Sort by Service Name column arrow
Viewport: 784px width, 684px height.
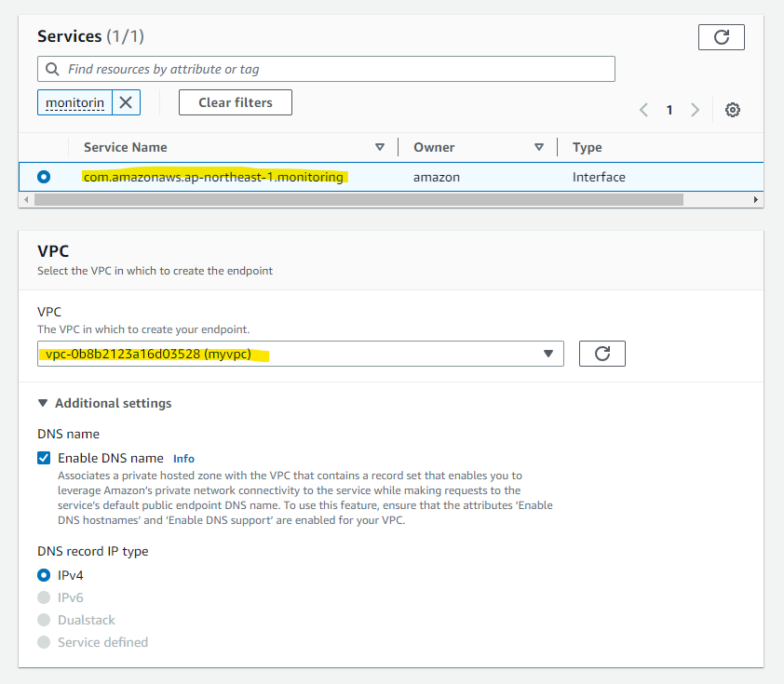[x=380, y=147]
